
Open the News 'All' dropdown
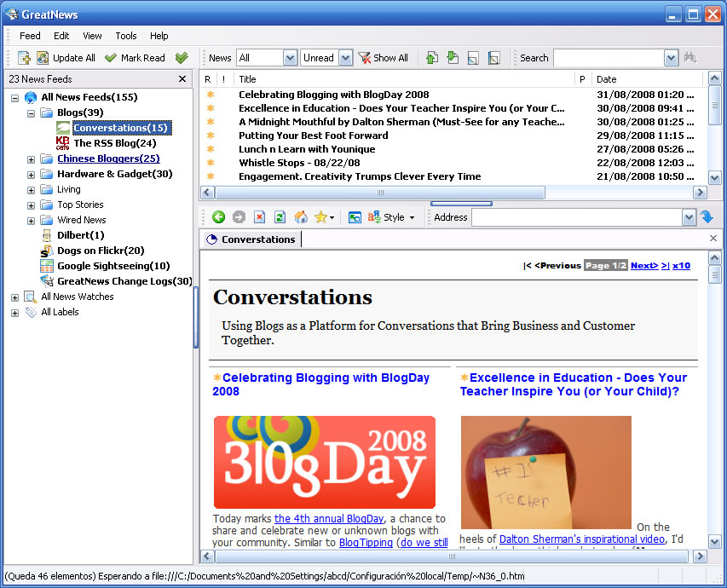pos(290,58)
